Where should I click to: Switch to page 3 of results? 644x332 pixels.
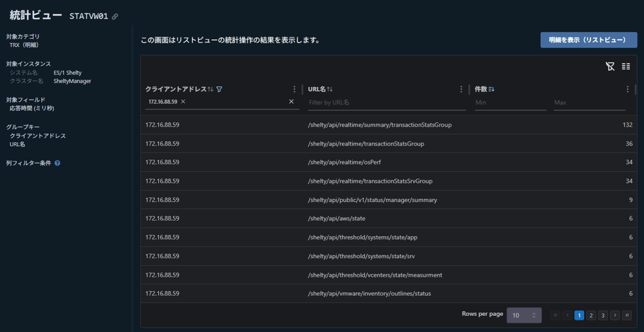pyautogui.click(x=603, y=315)
